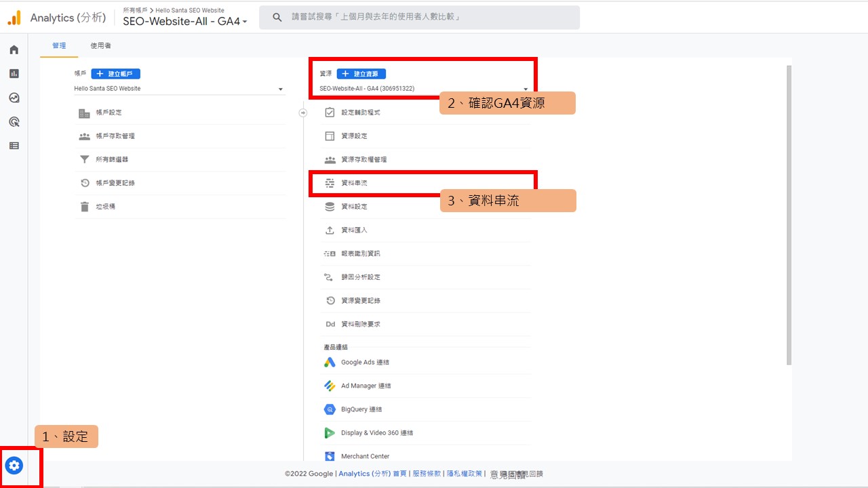Open the Hello Santa SEO Website account dropdown
Image resolution: width=868 pixels, height=488 pixels.
[179, 89]
